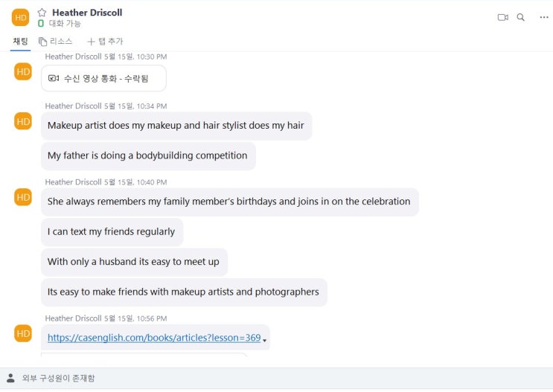Open the casenglish.com lesson link
Viewport: 553px width, 392px height.
[154, 338]
